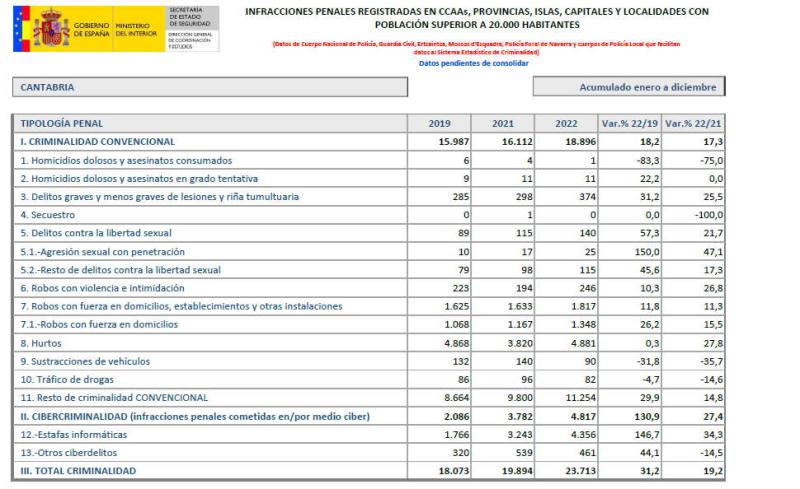Click the Gobierno de España coat of arms logo
The height and width of the screenshot is (489, 800).
tap(51, 28)
